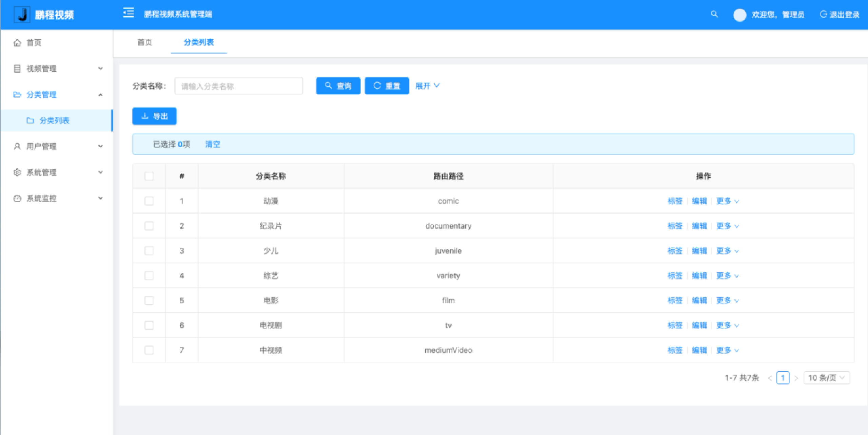
Task: Click 清空 to clear selection
Action: [213, 145]
